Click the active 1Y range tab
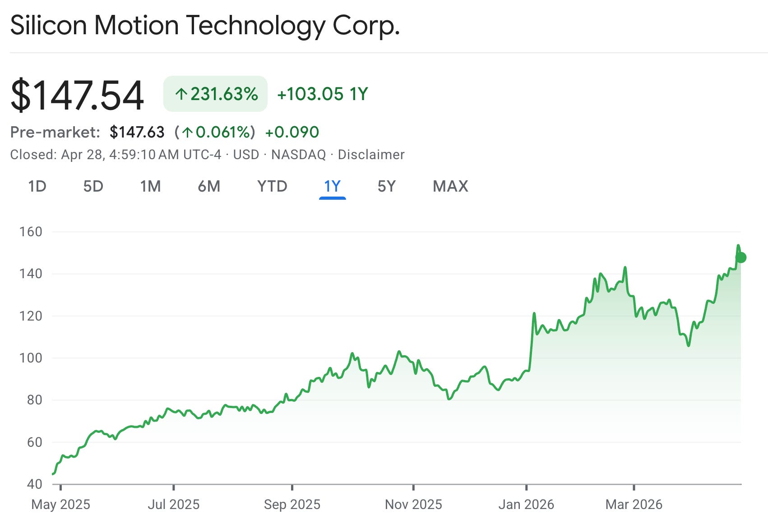 [x=333, y=186]
